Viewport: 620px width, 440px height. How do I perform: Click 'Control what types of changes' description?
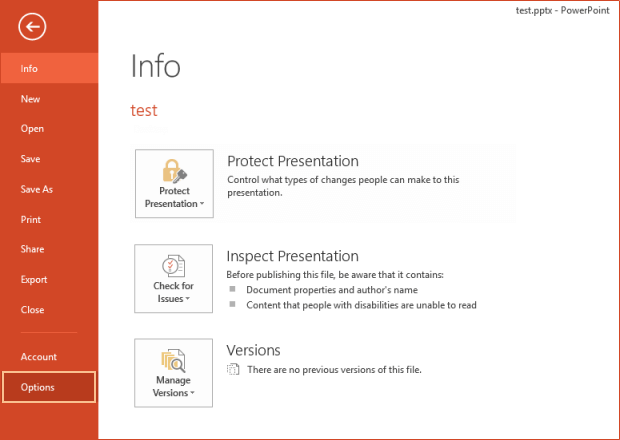[343, 186]
